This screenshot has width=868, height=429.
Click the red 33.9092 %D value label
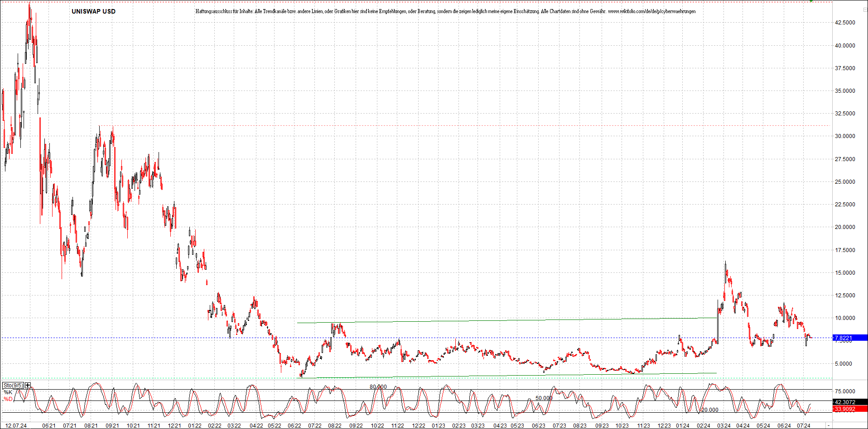tap(850, 409)
